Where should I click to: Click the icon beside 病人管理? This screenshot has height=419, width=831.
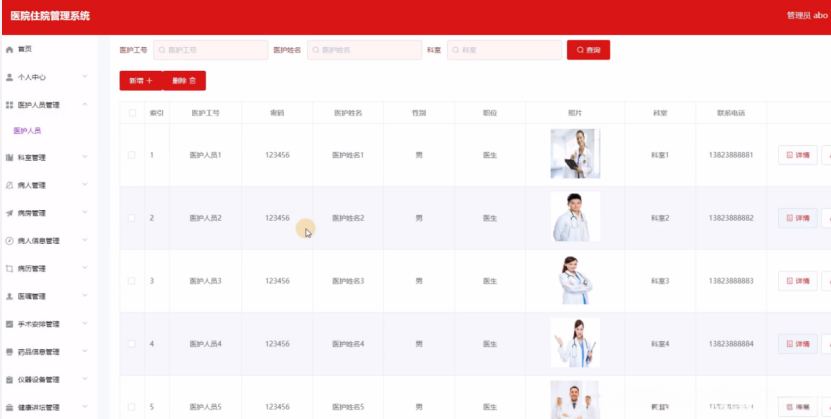tap(9, 185)
